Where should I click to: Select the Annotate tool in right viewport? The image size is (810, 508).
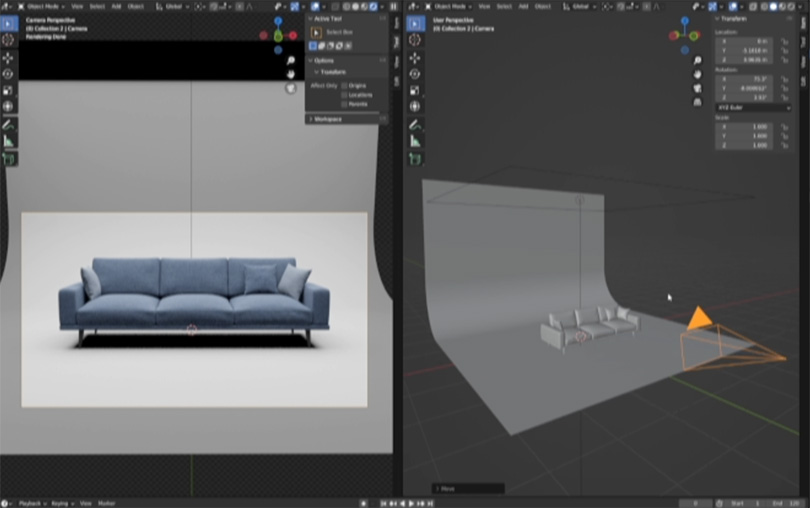[x=415, y=125]
